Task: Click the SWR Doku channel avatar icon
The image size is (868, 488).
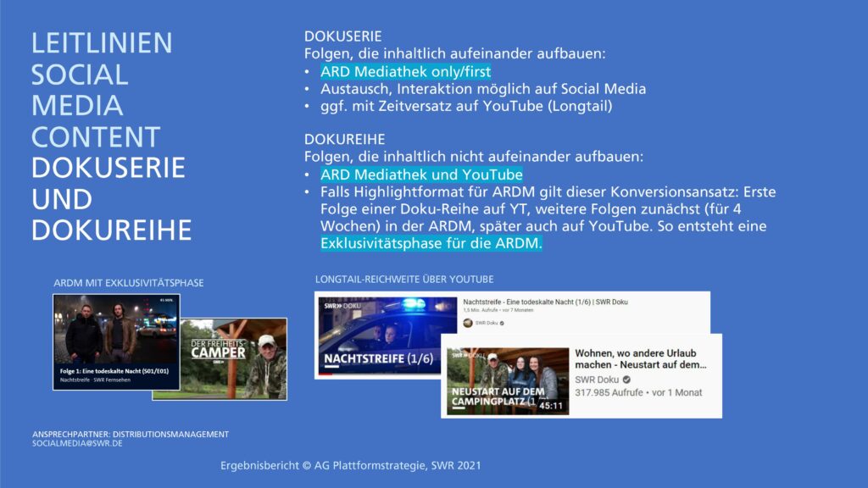Action: (x=468, y=323)
